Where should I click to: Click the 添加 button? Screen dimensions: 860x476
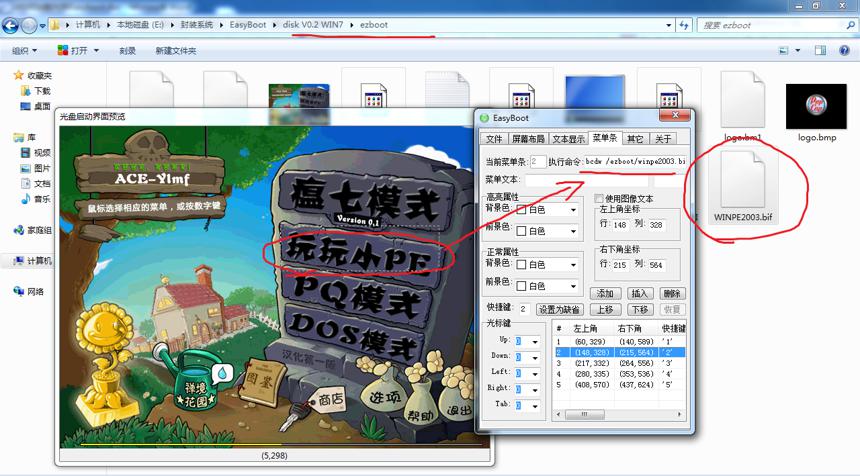(x=605, y=293)
